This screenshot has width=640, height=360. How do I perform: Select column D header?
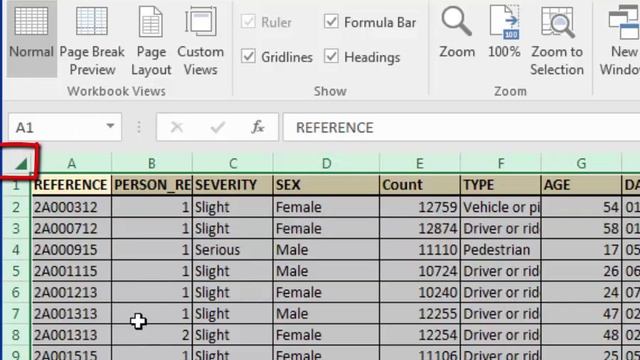point(326,164)
